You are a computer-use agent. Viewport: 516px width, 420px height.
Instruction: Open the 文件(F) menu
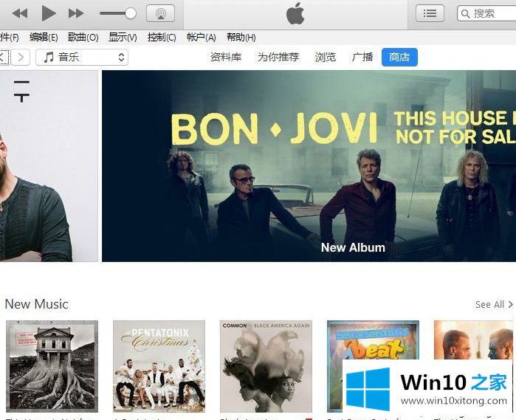tap(9, 37)
